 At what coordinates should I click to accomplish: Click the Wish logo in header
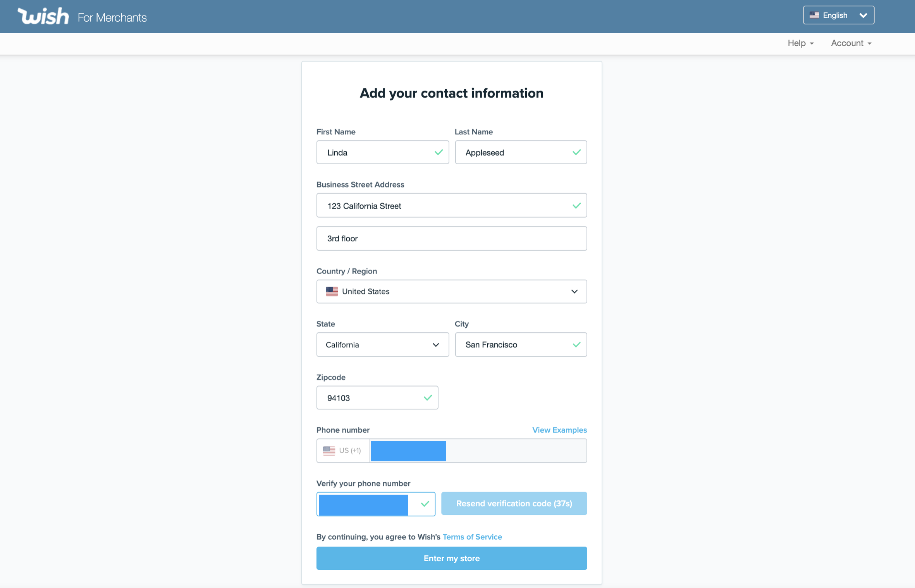click(x=43, y=16)
